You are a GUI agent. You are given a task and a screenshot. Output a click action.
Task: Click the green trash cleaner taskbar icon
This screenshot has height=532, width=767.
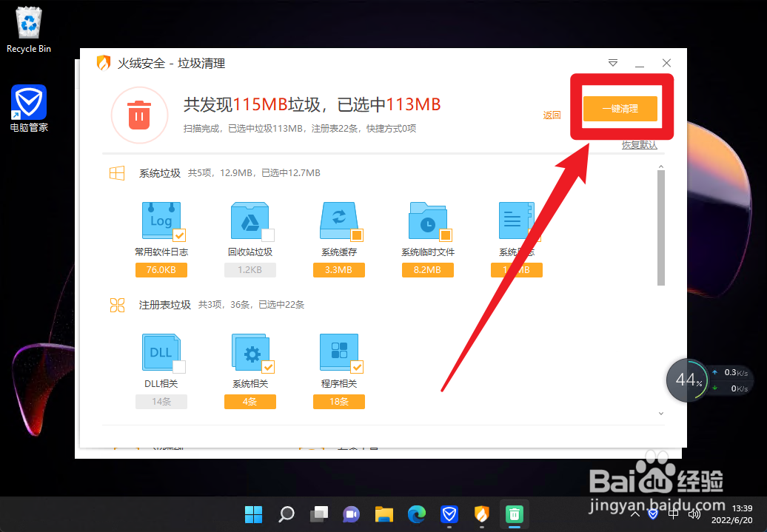point(514,514)
